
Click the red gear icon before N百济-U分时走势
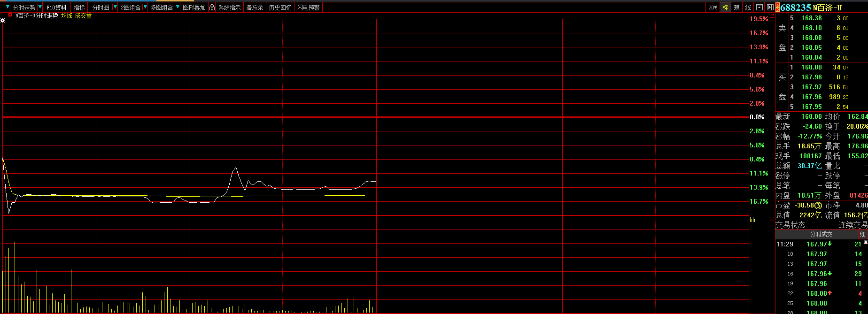click(x=10, y=15)
